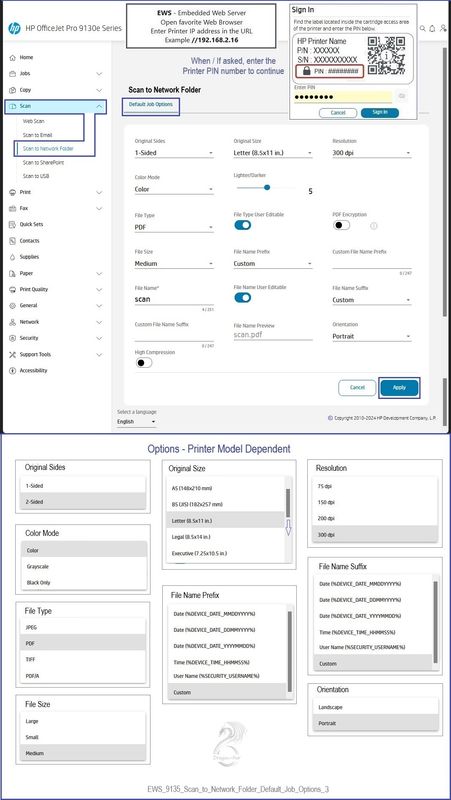Click the user account icon in header

[443, 29]
